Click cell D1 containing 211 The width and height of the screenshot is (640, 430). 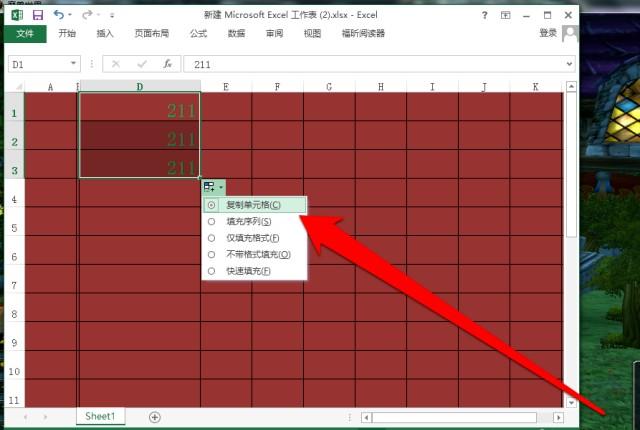coord(140,107)
